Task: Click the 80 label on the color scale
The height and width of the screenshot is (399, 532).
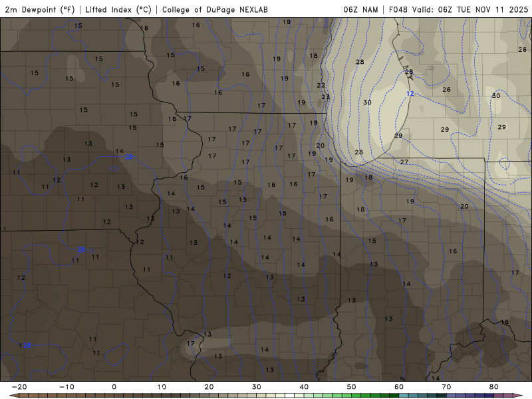Action: tap(494, 387)
